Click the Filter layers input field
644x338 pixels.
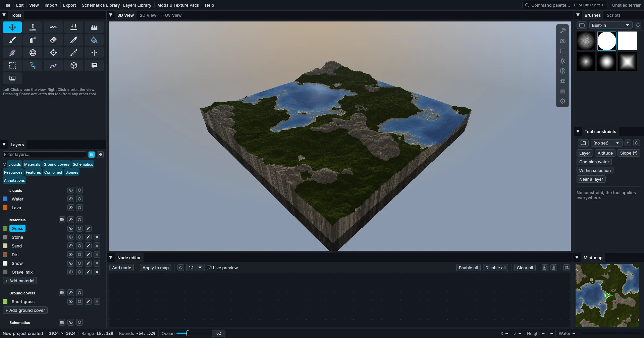coord(44,154)
